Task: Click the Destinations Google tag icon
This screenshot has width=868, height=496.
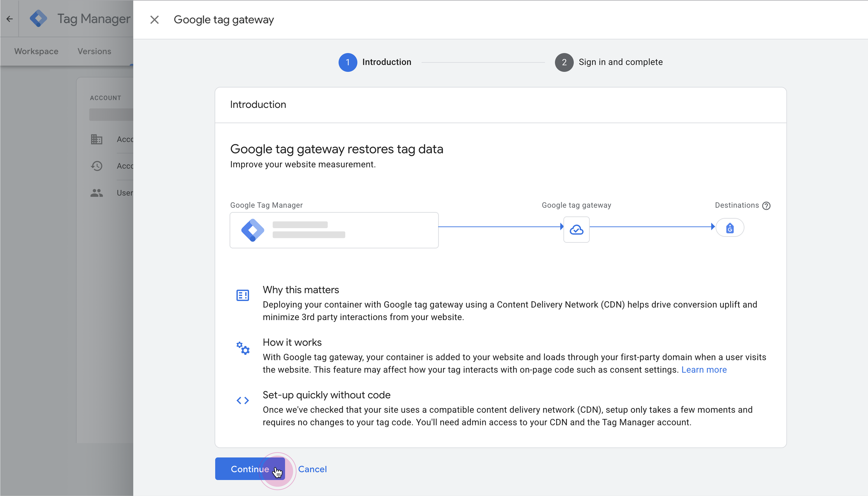Action: coord(730,228)
